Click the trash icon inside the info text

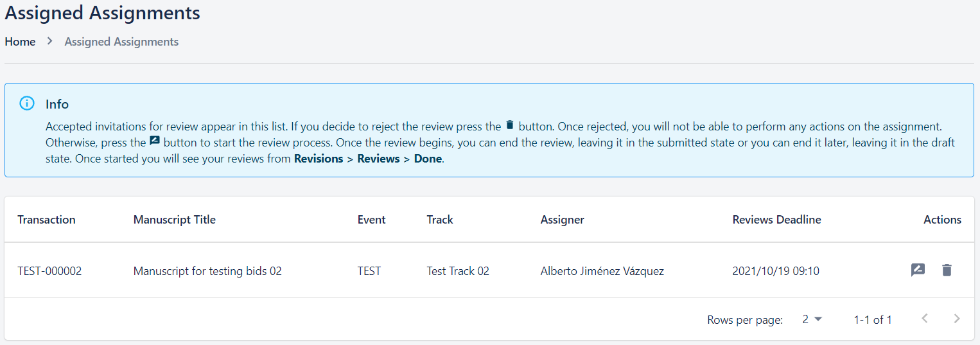pos(510,125)
